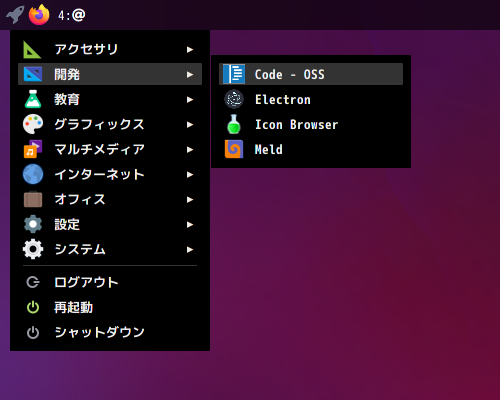Screen dimensions: 500x400
Task: Open the オフィス menu entry
Action: pos(110,199)
